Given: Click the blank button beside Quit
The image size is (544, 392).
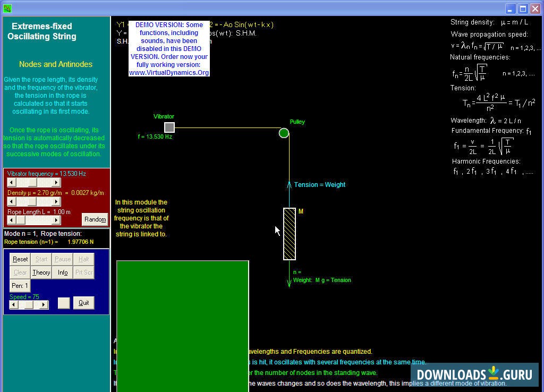Looking at the screenshot, I should pyautogui.click(x=64, y=303).
